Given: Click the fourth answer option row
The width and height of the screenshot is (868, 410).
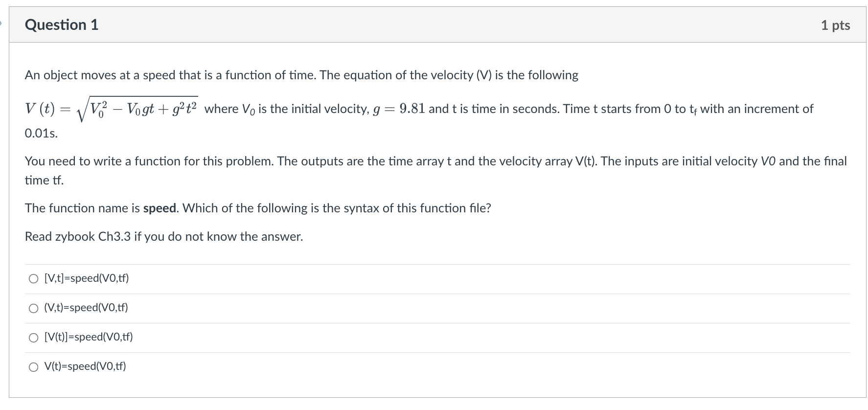Looking at the screenshot, I should click(435, 366).
